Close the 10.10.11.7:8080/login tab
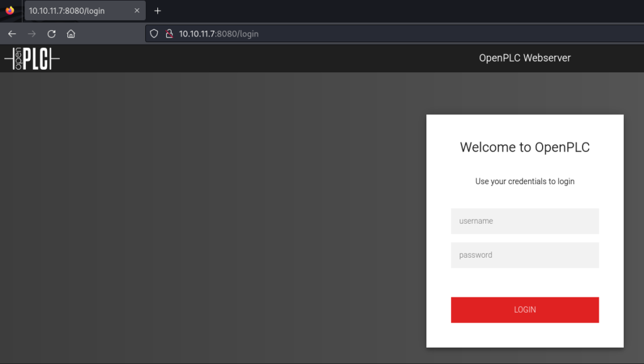The width and height of the screenshot is (644, 364). click(x=137, y=11)
